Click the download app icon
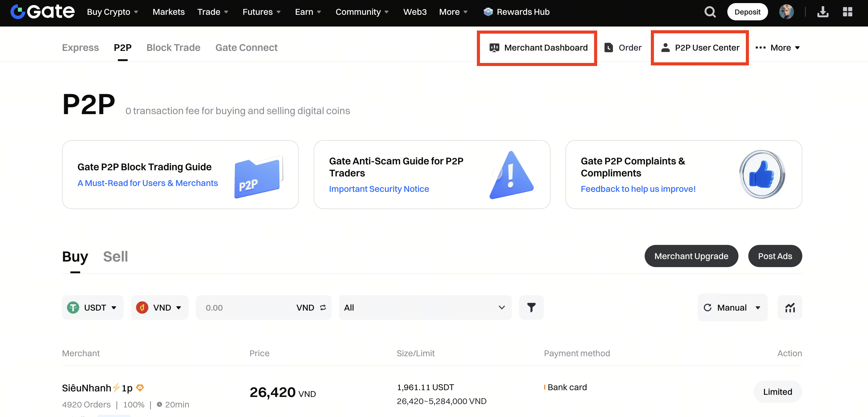 point(823,12)
